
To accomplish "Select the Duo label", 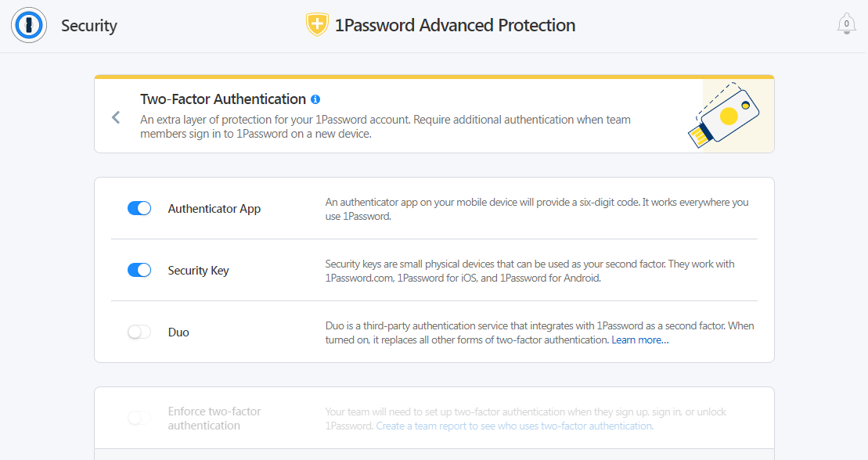I will tap(178, 332).
